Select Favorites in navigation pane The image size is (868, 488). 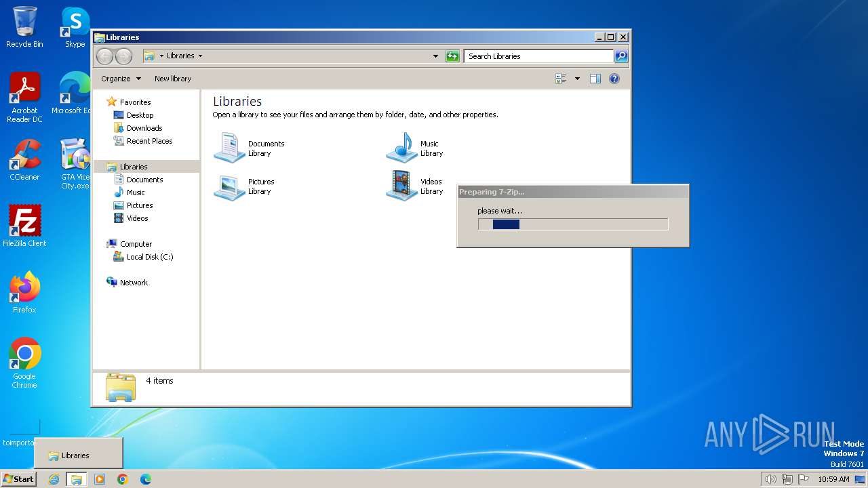[x=135, y=102]
